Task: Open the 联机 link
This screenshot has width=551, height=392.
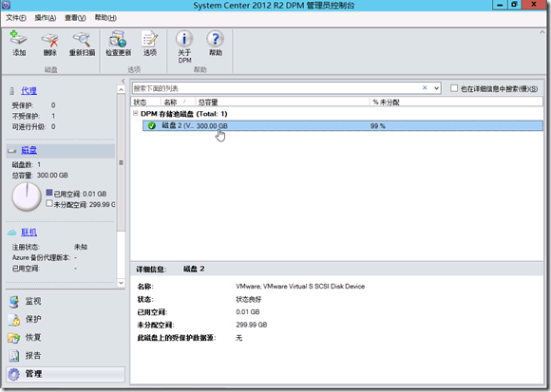Action: click(28, 233)
